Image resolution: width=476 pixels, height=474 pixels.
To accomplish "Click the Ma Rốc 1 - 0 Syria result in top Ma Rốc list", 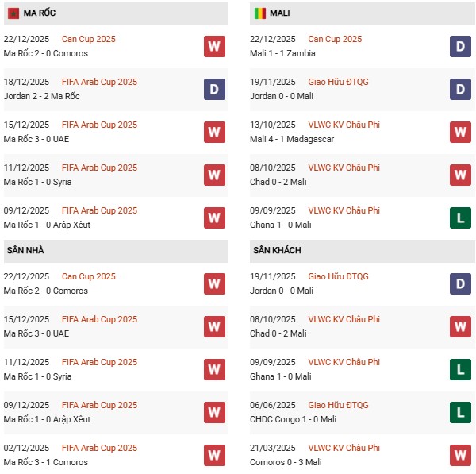I will point(37,182).
